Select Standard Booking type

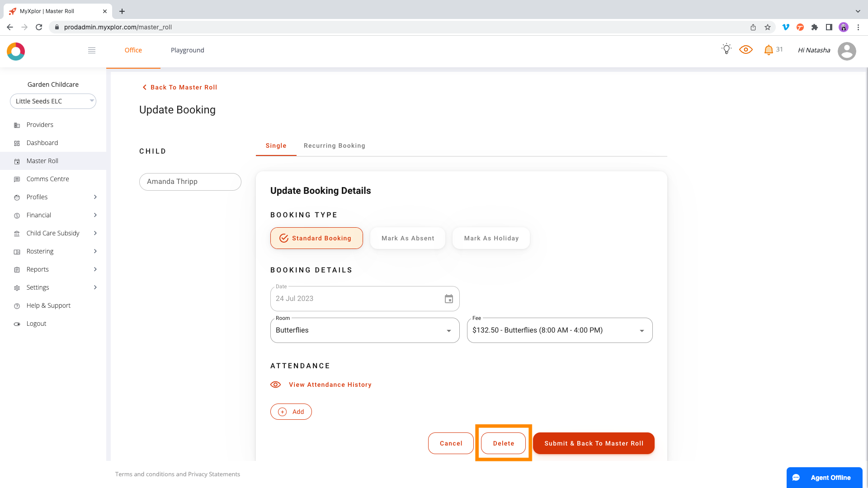[316, 238]
